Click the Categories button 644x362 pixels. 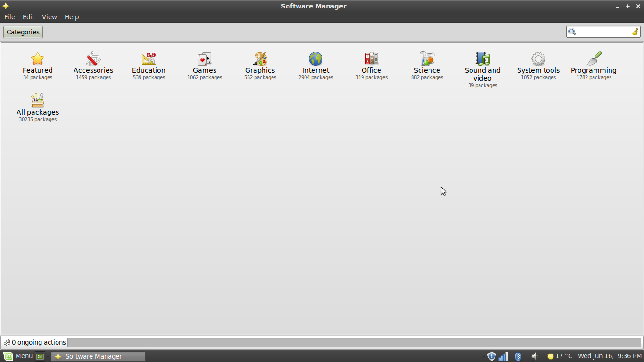(23, 32)
